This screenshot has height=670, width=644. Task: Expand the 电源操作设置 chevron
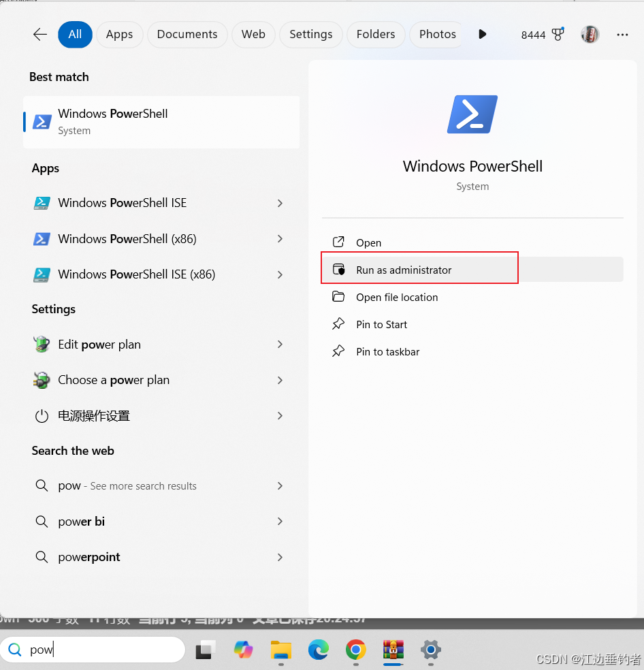[x=280, y=415]
